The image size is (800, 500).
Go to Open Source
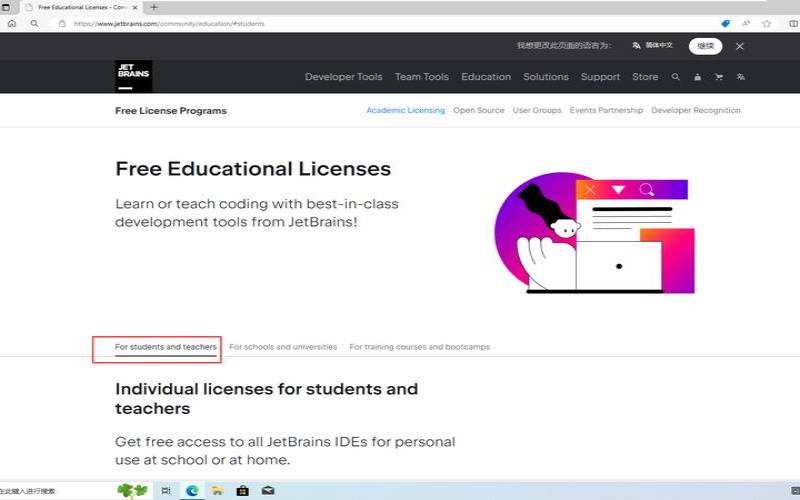[x=479, y=110]
